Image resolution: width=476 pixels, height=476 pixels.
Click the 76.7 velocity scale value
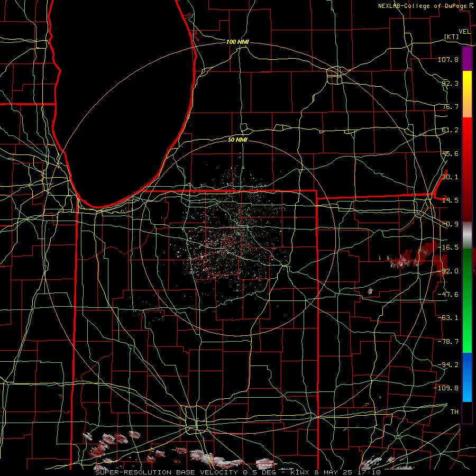[450, 106]
